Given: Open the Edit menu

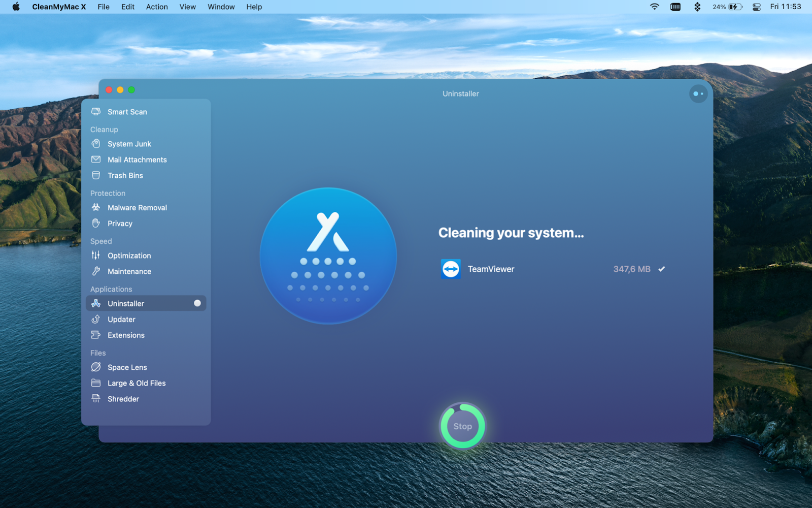Looking at the screenshot, I should tap(128, 7).
